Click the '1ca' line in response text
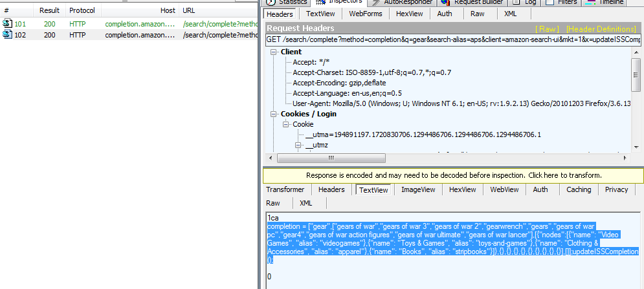The height and width of the screenshot is (289, 644). 272,218
